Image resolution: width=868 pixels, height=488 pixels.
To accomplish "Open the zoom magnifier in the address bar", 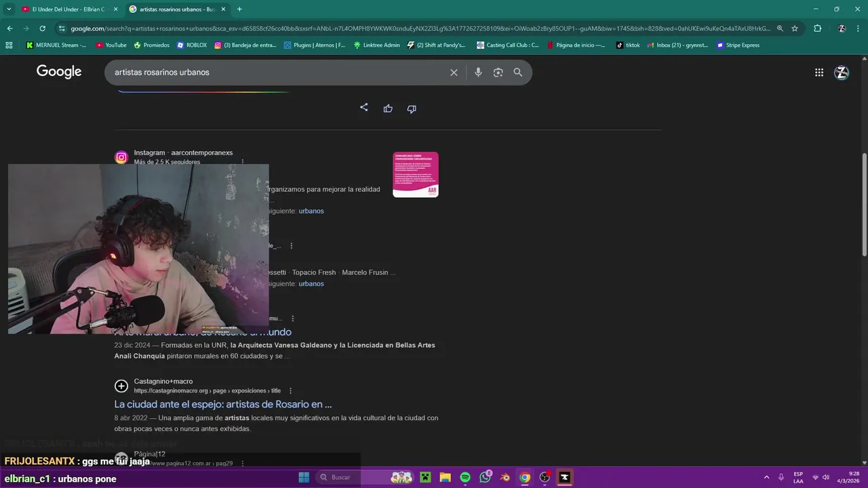I will (780, 28).
